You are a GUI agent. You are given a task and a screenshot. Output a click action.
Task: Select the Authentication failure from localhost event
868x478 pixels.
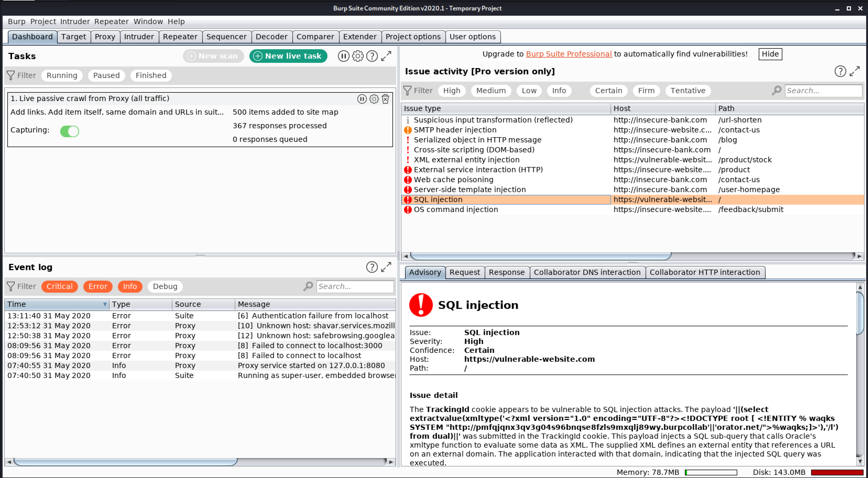(200, 316)
